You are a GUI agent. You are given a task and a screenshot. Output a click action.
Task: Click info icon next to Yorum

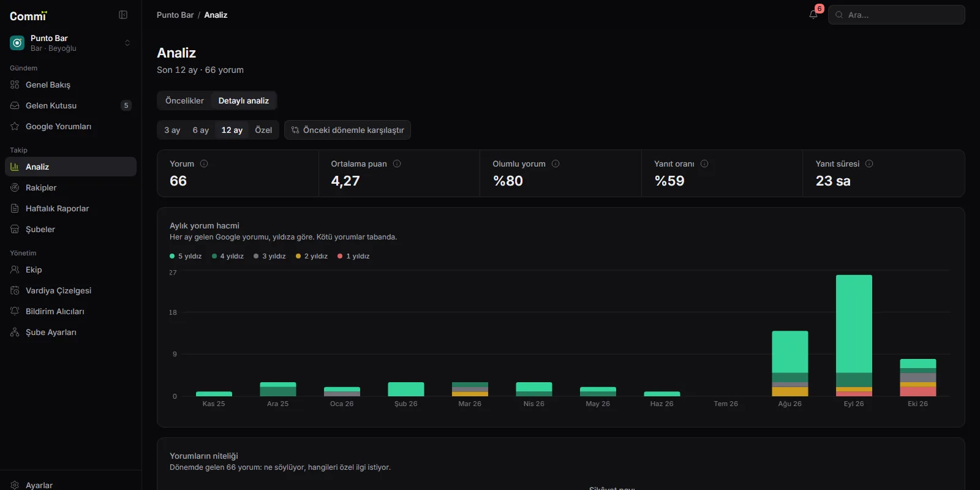[204, 164]
